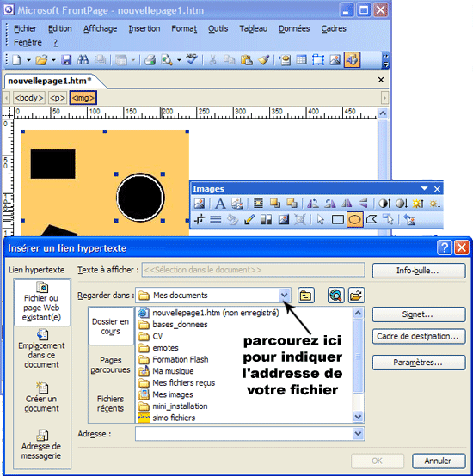This screenshot has width=473, height=476.
Task: Open the Format menu
Action: click(x=184, y=28)
